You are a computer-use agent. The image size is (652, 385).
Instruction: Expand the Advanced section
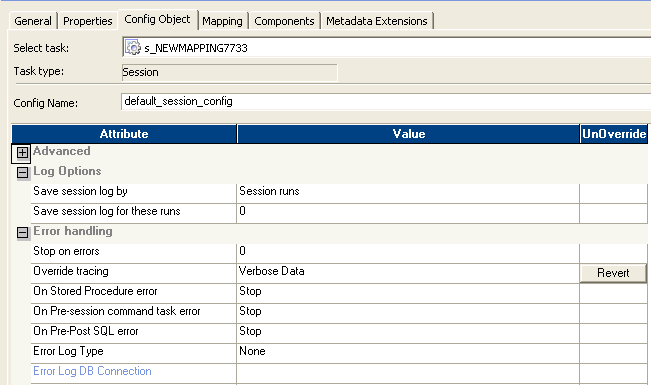click(x=22, y=153)
